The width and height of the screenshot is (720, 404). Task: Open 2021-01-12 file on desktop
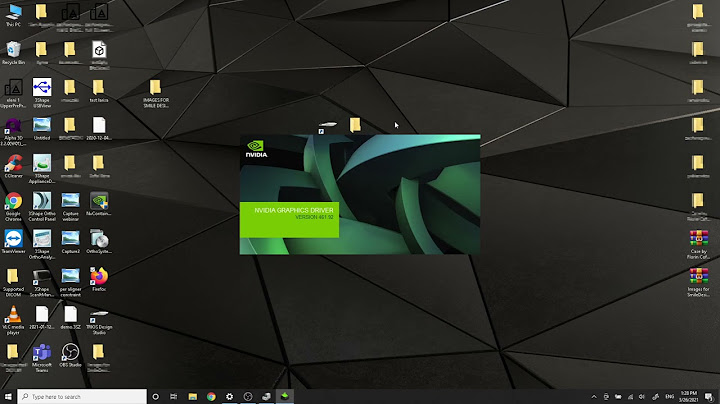(x=42, y=318)
